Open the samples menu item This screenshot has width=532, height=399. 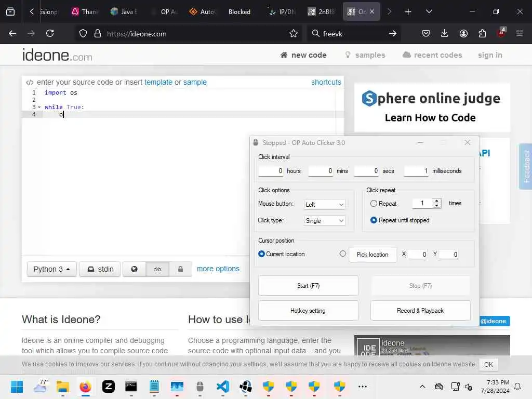click(365, 55)
